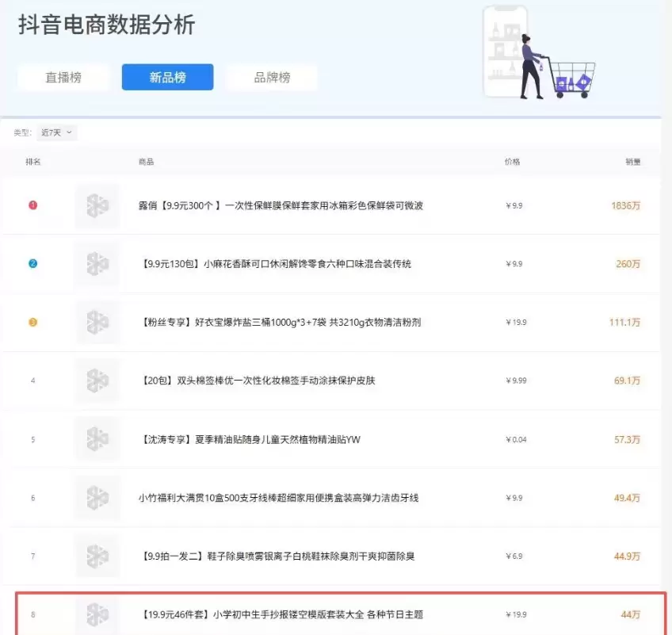Open product 【沈涛专享】夏季精油贴
672x635 pixels.
pos(250,439)
